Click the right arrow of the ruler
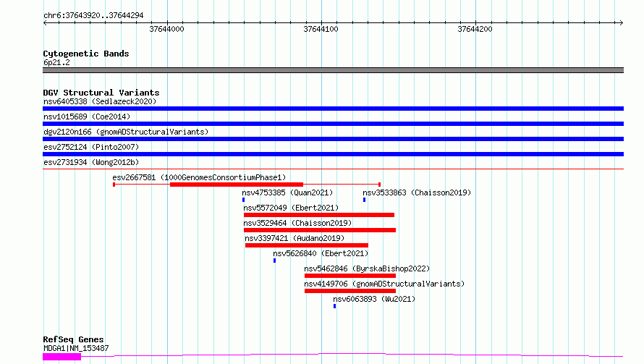The width and height of the screenshot is (644, 364). tap(622, 23)
